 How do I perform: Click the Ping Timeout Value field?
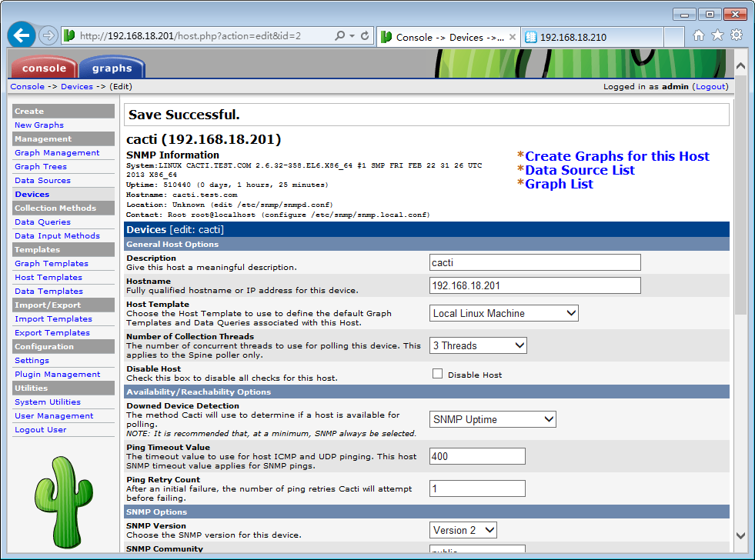477,456
